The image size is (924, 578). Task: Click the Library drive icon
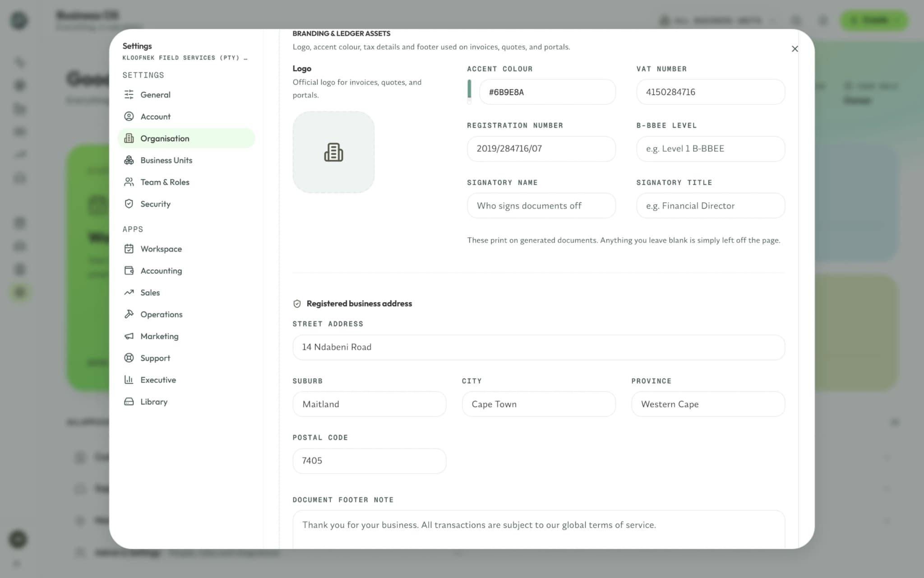pos(129,401)
